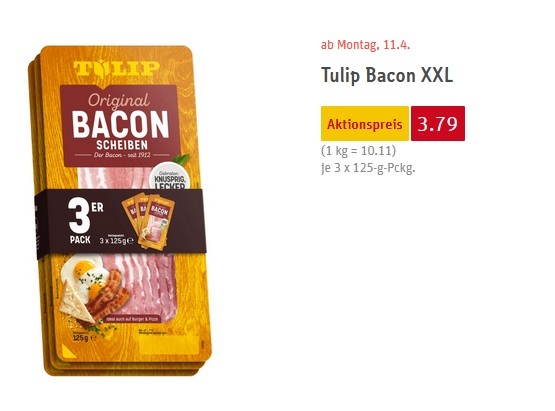Click the TULIP brand logo on package
Image resolution: width=555 pixels, height=411 pixels.
(x=116, y=69)
